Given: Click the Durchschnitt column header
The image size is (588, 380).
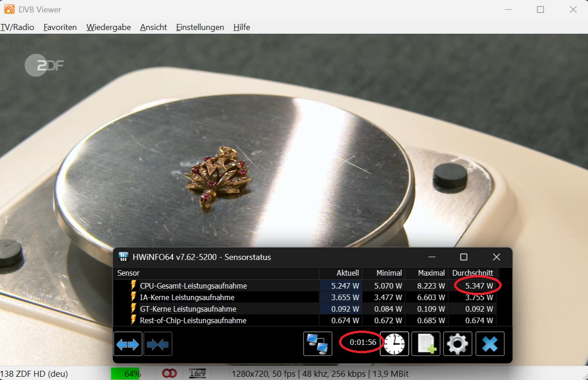Looking at the screenshot, I should pos(472,273).
